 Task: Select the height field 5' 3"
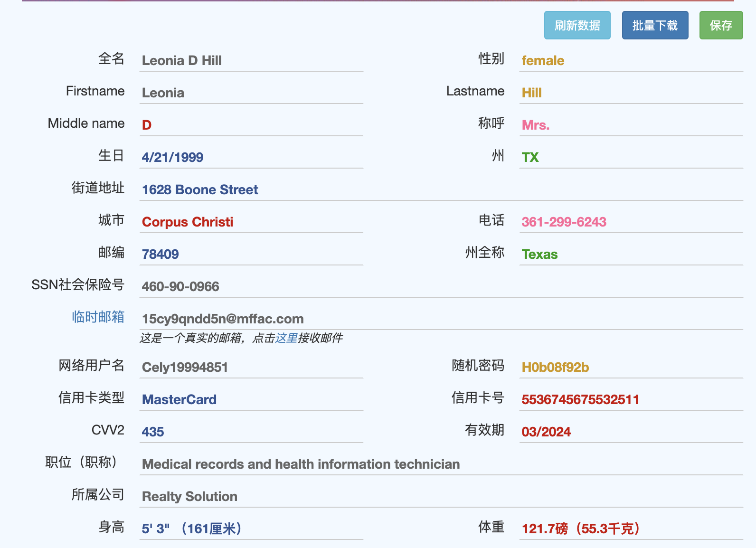tap(251, 529)
